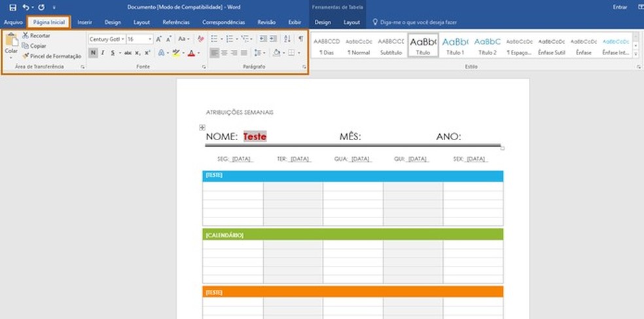This screenshot has height=319, width=644.
Task: Click the Colar paste icon
Action: pos(12,40)
